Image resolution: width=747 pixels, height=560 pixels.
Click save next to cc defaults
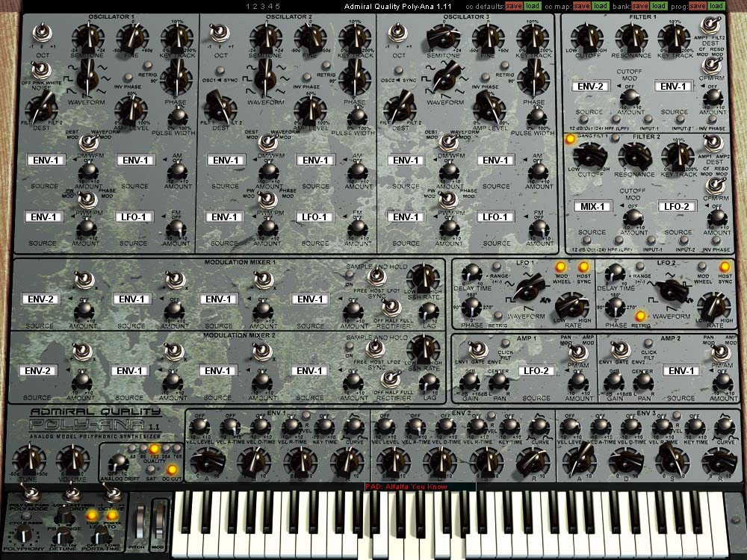pyautogui.click(x=514, y=6)
